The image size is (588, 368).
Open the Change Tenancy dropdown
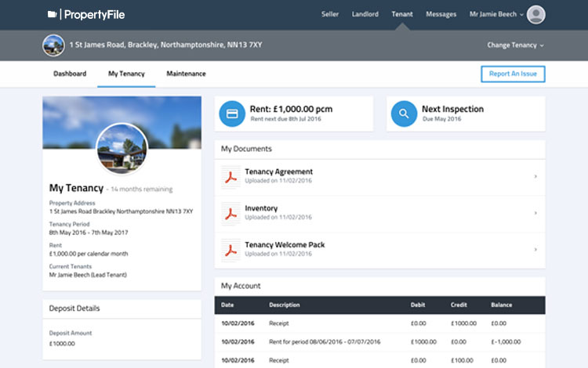coord(515,45)
